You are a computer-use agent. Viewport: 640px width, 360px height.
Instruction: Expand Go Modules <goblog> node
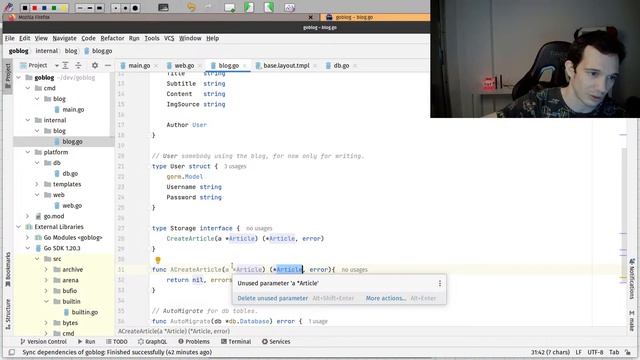tap(28, 237)
